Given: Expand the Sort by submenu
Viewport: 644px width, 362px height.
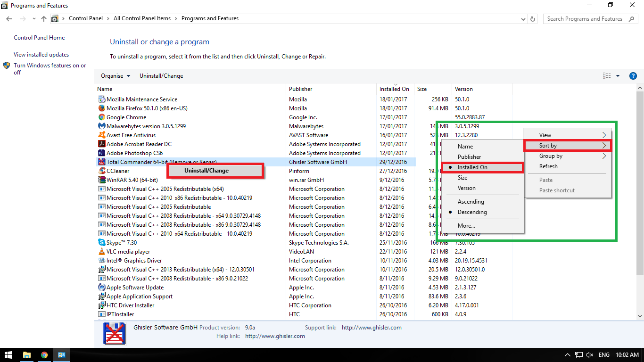Looking at the screenshot, I should tap(568, 146).
